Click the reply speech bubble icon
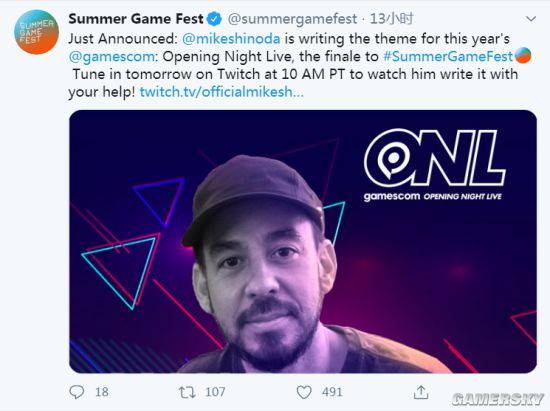 click(x=76, y=392)
